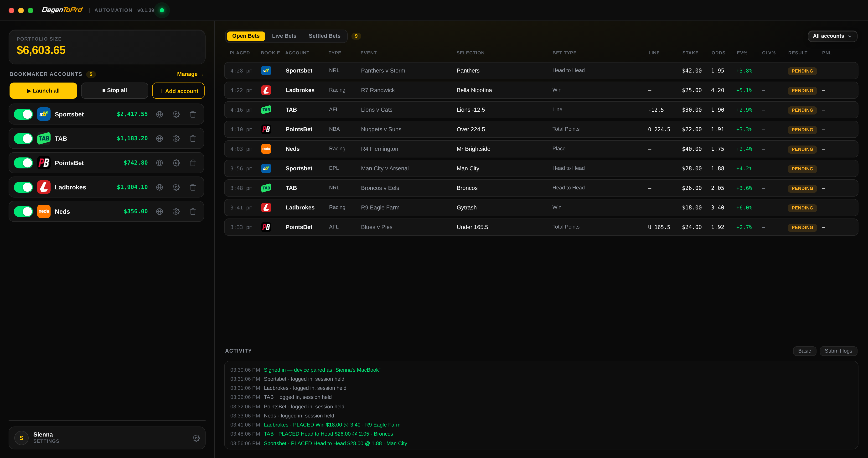Click the Sportsbet balance $2,417.55
The height and width of the screenshot is (458, 868).
pos(132,114)
